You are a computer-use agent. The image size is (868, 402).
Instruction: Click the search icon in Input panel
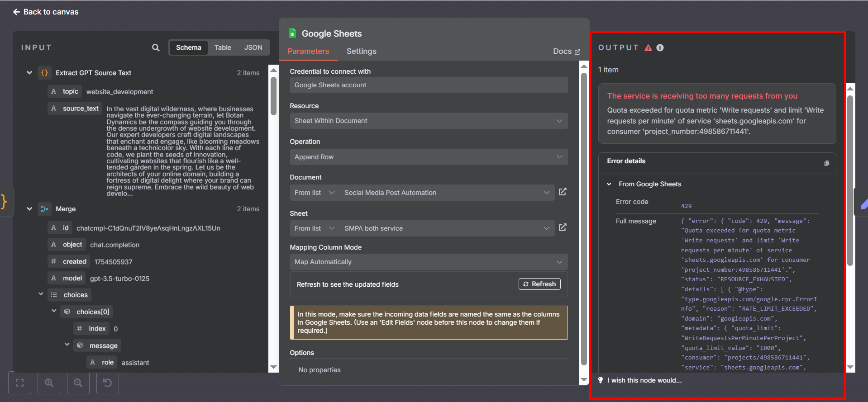(x=156, y=47)
